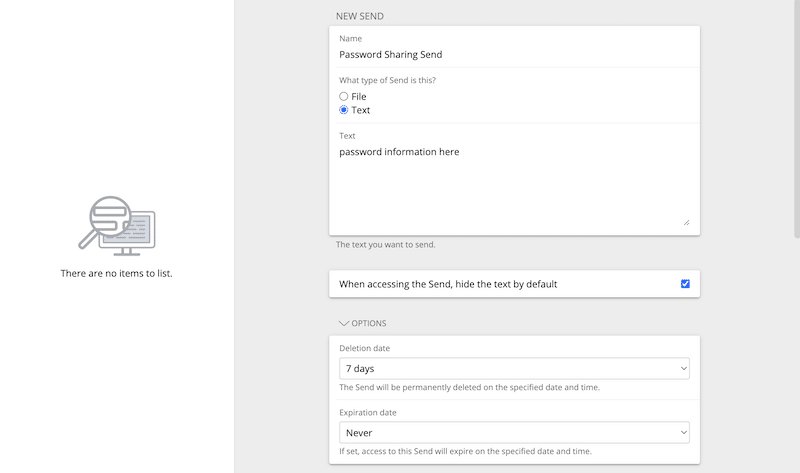Click the vertical page scrollbar

(797, 119)
